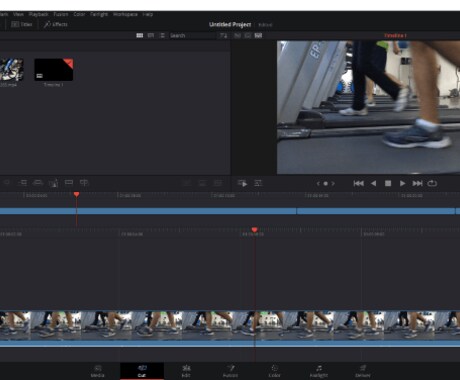This screenshot has height=380, width=460.
Task: Open the Titles panel
Action: tap(22, 24)
